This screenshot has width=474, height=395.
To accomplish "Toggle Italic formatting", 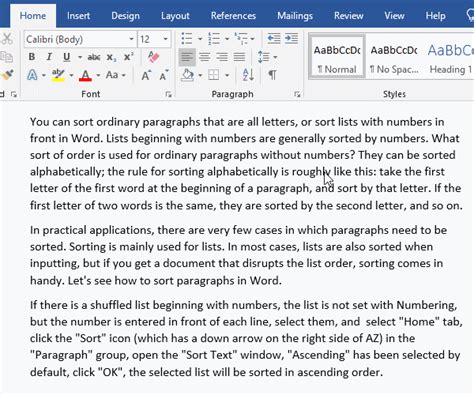I will [49, 57].
